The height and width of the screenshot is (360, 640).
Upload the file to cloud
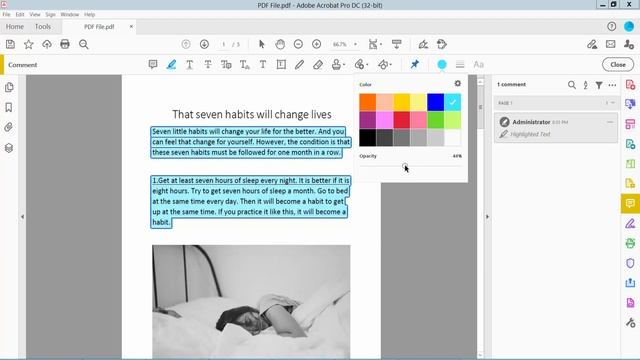[47, 44]
